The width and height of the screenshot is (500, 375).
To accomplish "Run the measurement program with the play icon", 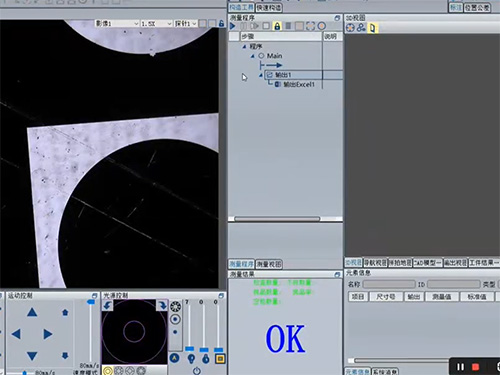I will point(233,26).
